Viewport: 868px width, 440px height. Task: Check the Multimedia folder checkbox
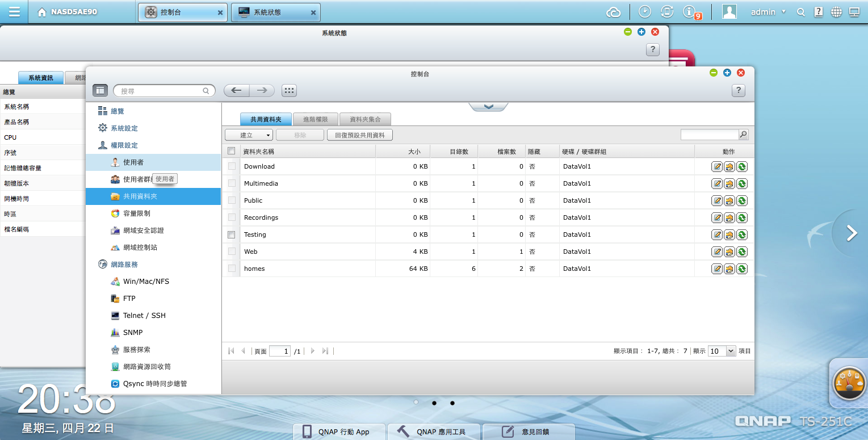231,183
